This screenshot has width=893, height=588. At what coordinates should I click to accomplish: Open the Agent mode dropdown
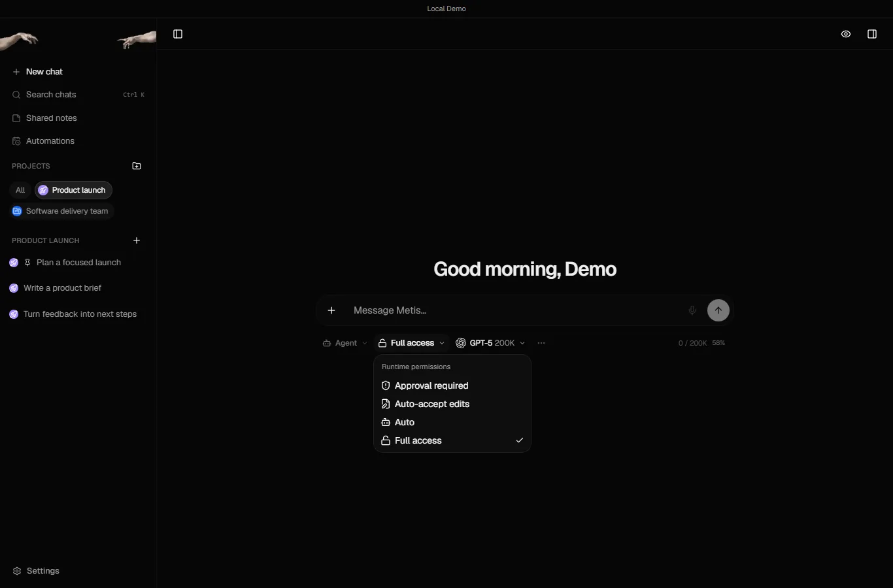point(345,343)
